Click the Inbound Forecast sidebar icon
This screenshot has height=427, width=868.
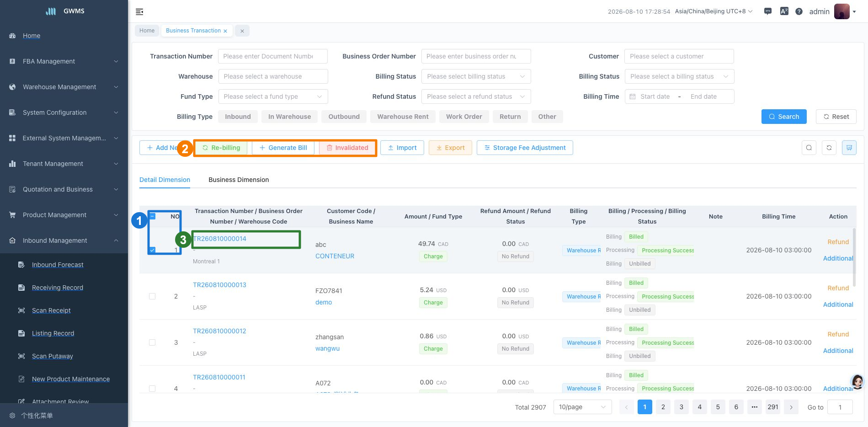coord(21,265)
